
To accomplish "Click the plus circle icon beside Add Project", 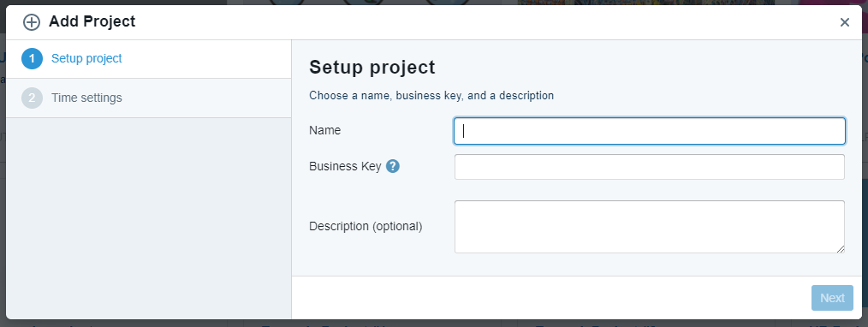I will point(32,22).
